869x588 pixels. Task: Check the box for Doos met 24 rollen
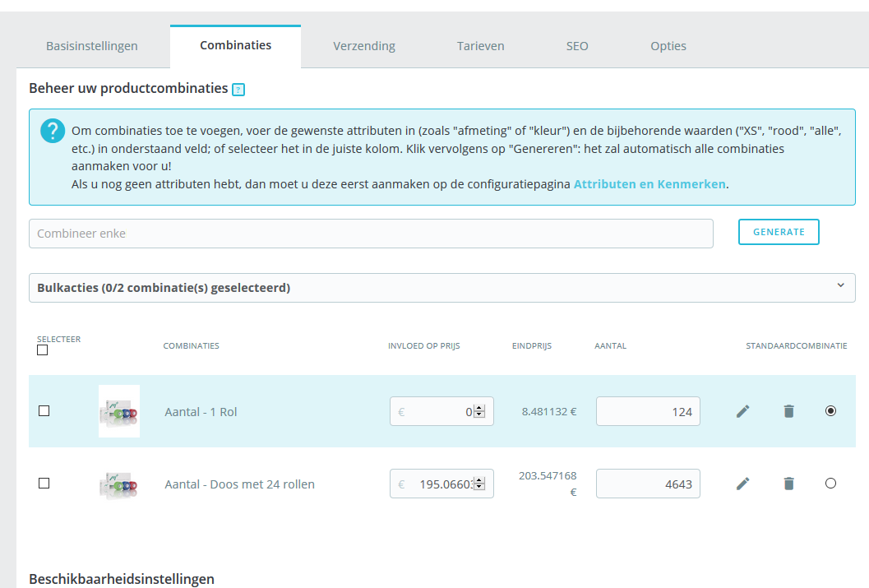[44, 484]
